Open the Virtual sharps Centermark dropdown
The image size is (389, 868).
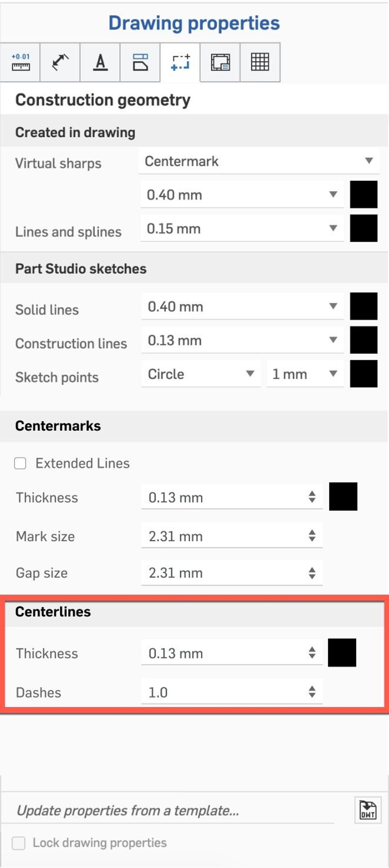pyautogui.click(x=258, y=161)
